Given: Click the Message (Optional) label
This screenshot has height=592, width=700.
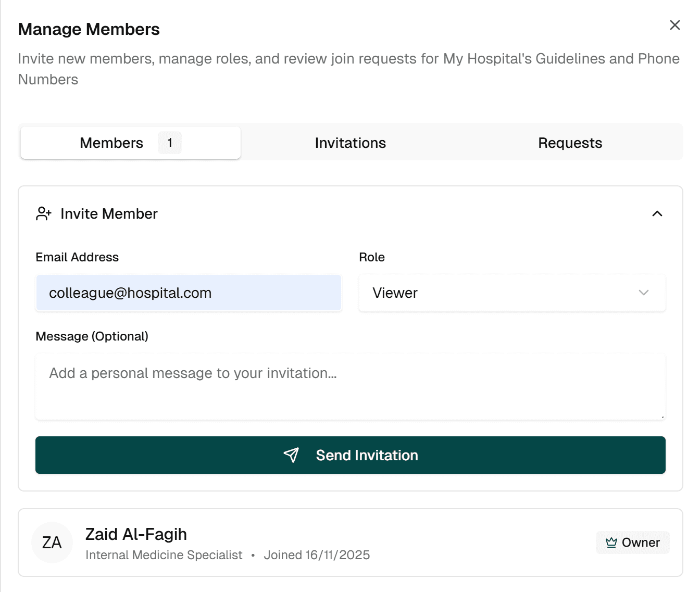Looking at the screenshot, I should 92,336.
